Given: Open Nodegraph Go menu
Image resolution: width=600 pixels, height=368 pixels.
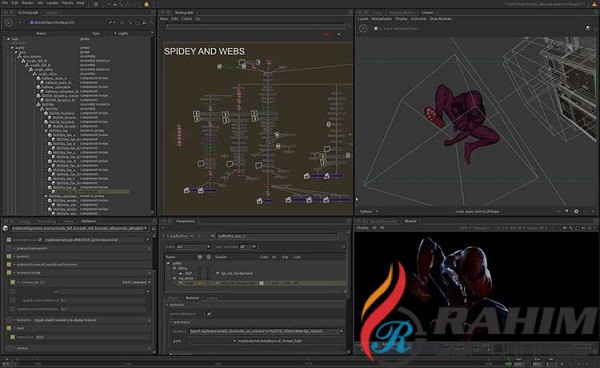Looking at the screenshot, I should click(x=198, y=19).
